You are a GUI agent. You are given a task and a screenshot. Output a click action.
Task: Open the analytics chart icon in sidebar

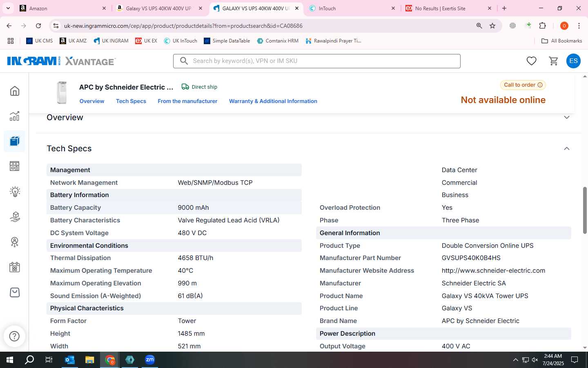click(x=15, y=116)
